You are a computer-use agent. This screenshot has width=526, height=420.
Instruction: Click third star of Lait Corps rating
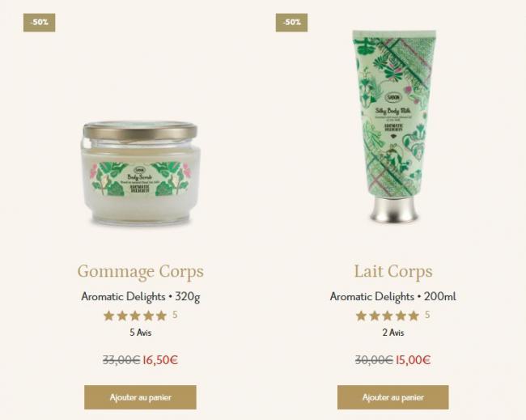tap(387, 316)
